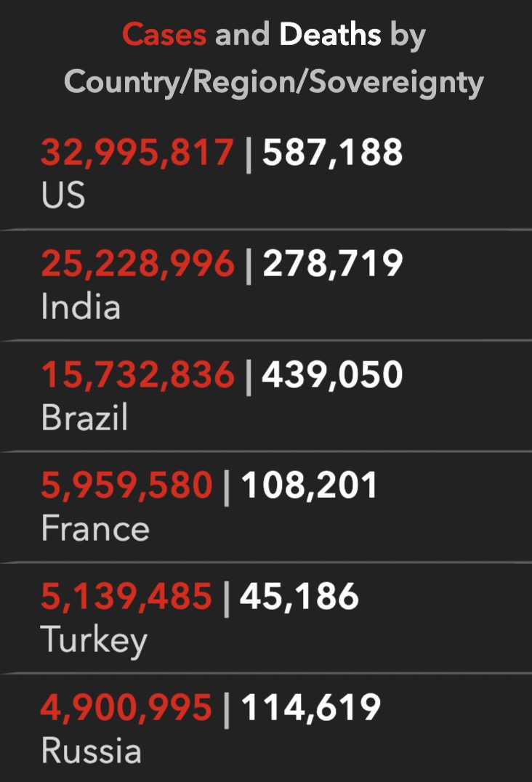532x782 pixels.
Task: Click the white 'Deaths' word in header
Action: 330,35
